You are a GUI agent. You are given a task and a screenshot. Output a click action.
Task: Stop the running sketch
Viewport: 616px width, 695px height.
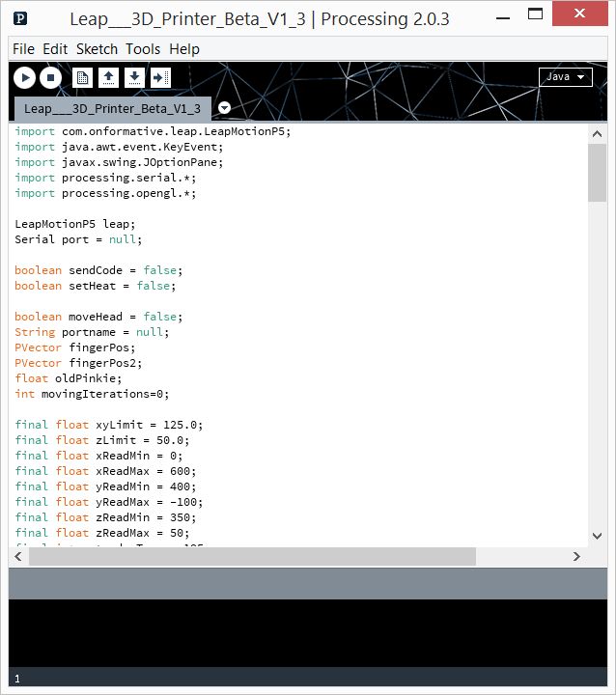point(50,78)
